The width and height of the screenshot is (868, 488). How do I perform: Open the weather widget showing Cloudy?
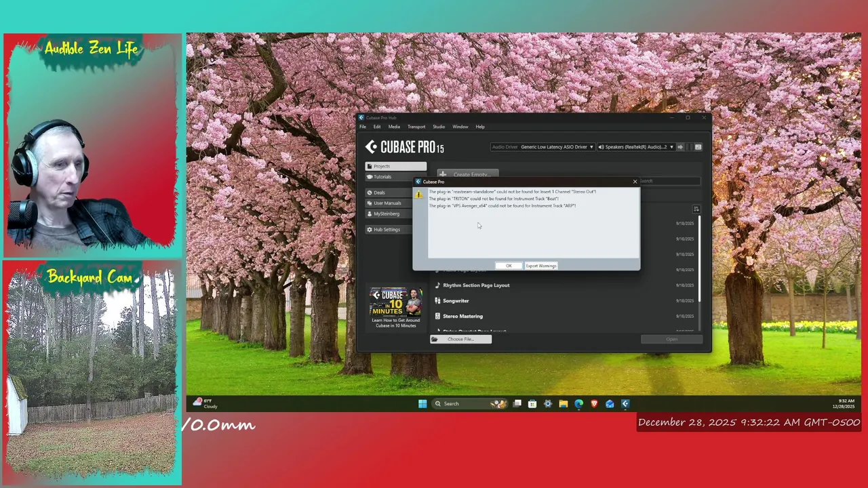pyautogui.click(x=205, y=403)
